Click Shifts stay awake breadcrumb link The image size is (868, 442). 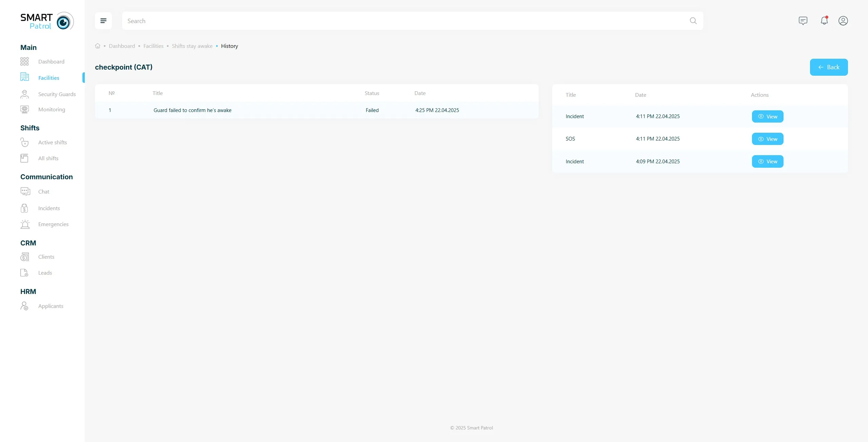(192, 46)
